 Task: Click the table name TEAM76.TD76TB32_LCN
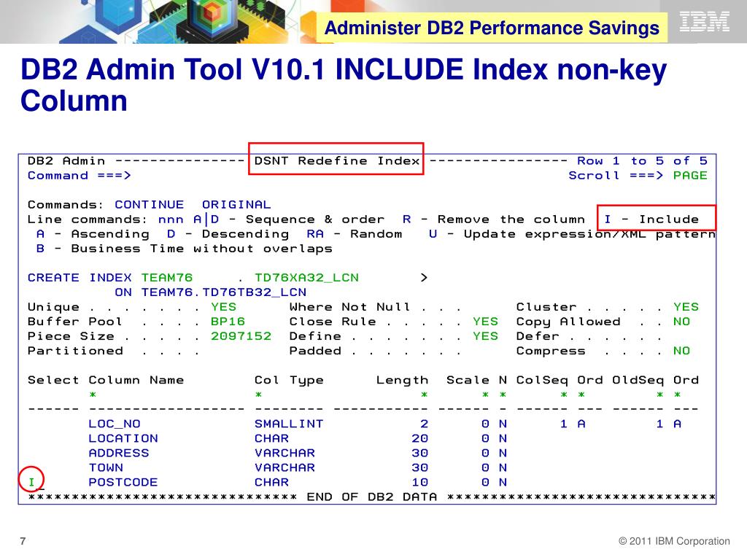point(223,292)
